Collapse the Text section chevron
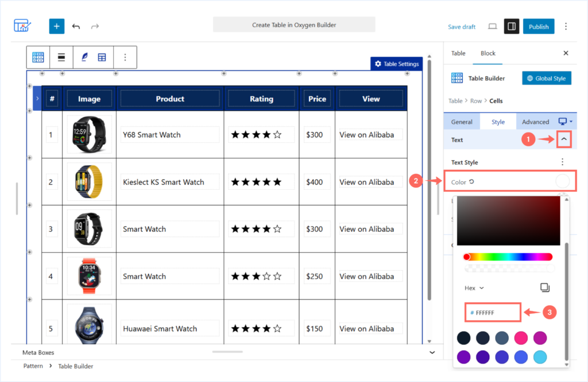 (564, 139)
